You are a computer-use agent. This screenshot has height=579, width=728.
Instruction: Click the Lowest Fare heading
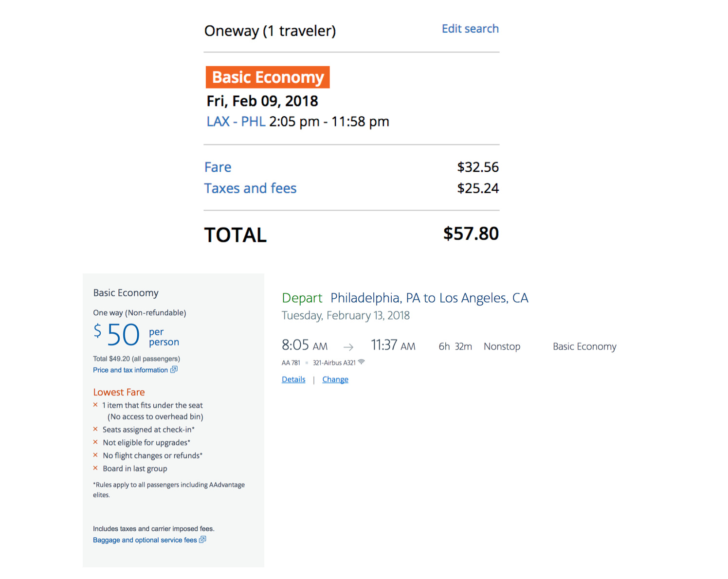(119, 392)
